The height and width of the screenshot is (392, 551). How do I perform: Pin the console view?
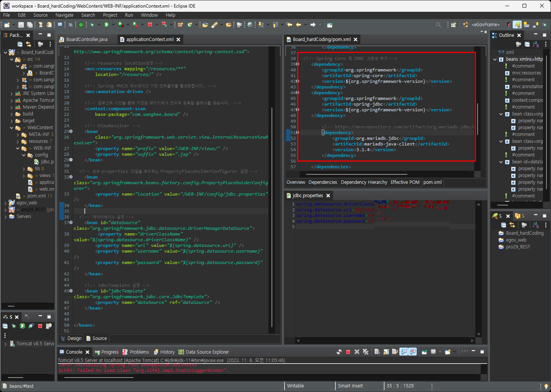[424, 352]
